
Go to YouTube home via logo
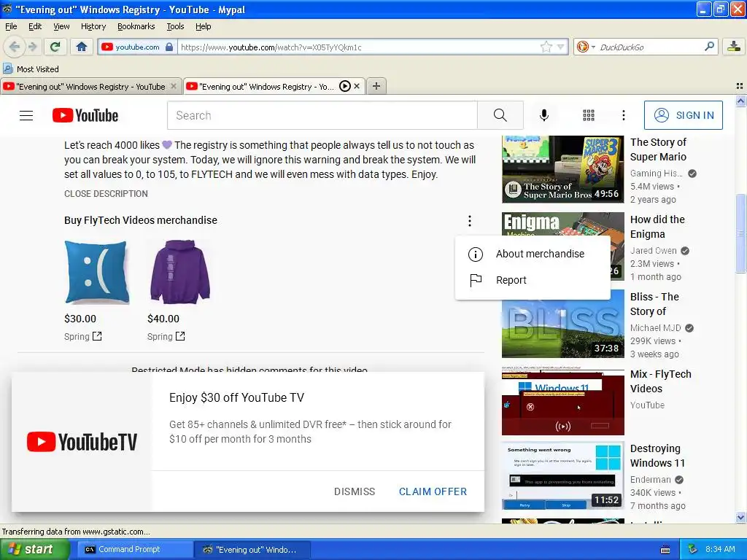(85, 115)
